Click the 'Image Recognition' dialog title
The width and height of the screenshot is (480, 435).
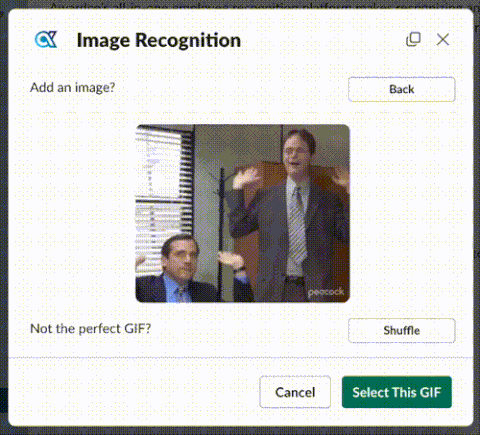[159, 40]
